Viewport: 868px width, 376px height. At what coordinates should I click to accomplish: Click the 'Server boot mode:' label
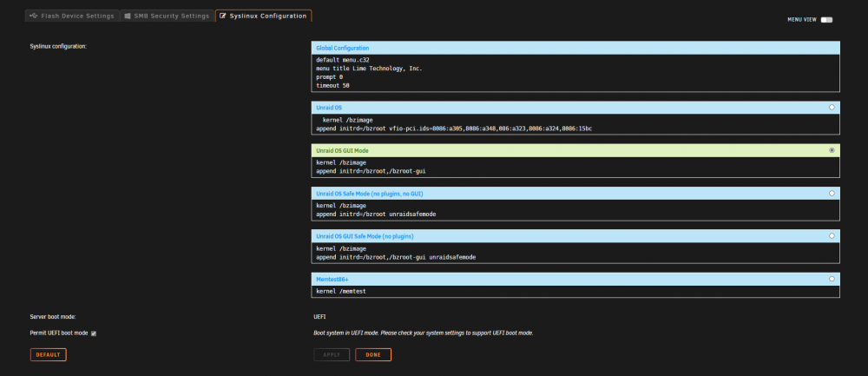coord(53,317)
